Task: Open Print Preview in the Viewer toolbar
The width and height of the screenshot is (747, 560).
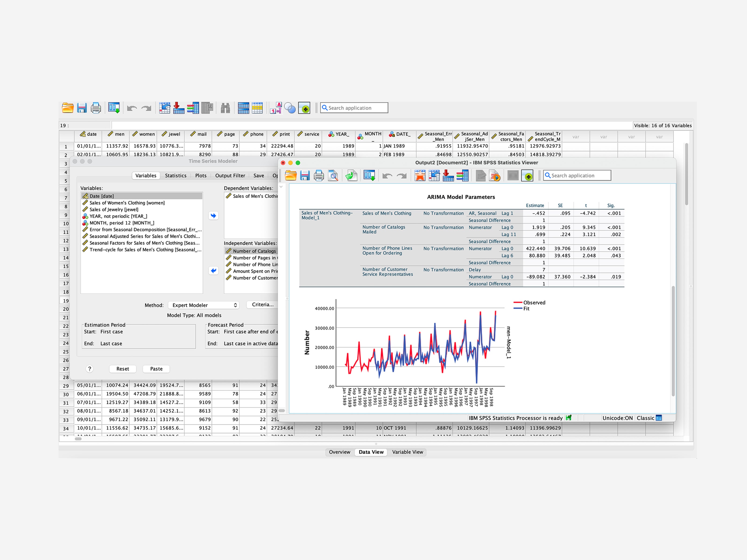Action: click(333, 175)
